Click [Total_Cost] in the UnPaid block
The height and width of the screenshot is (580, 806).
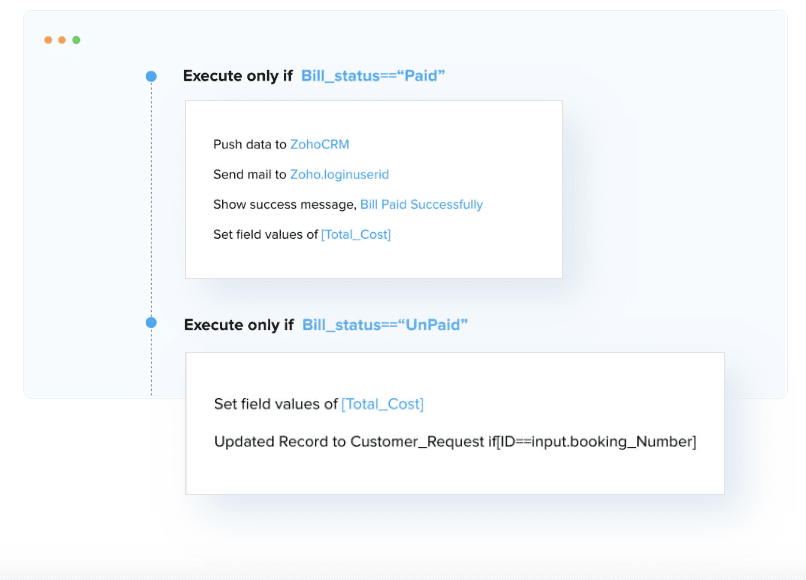pos(382,404)
